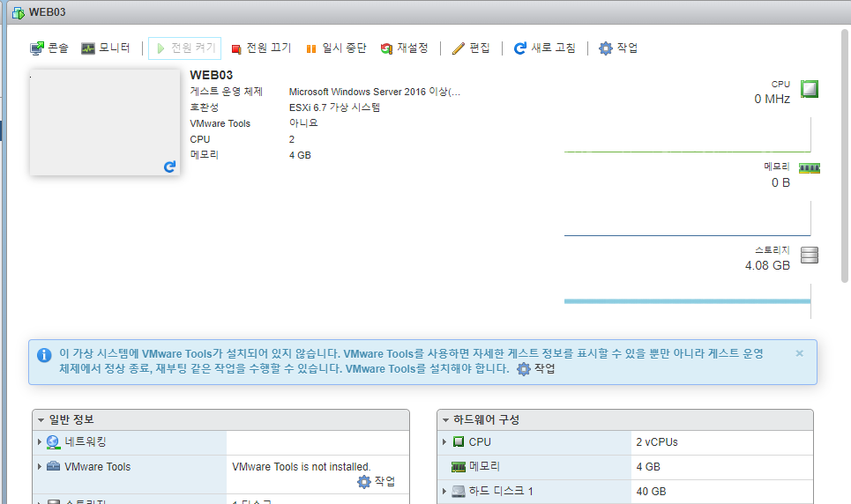The height and width of the screenshot is (504, 851).
Task: Reset the VM (재설정)
Action: tap(404, 48)
